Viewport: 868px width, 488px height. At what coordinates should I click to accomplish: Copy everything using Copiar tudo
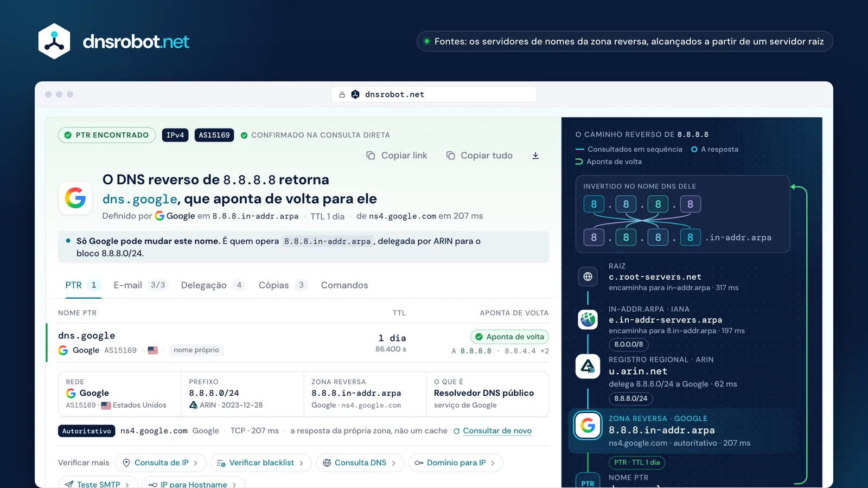tap(479, 156)
